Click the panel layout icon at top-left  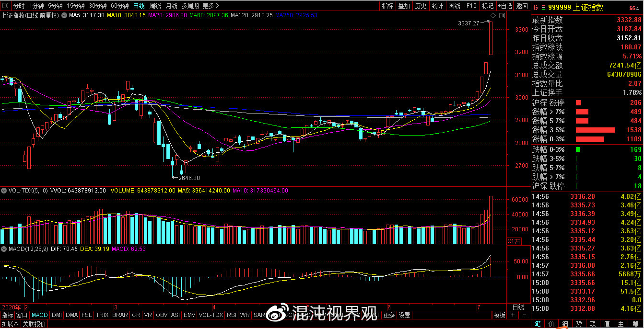[x=6, y=6]
